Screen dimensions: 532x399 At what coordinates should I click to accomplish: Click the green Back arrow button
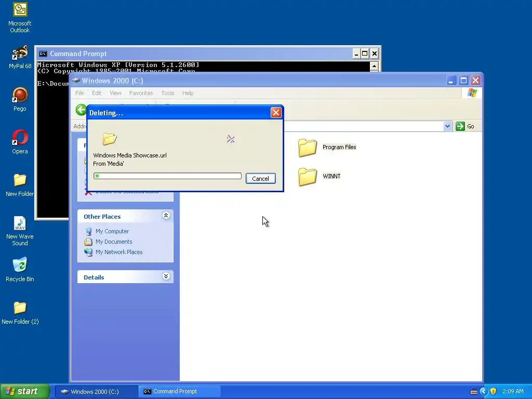[x=81, y=110]
